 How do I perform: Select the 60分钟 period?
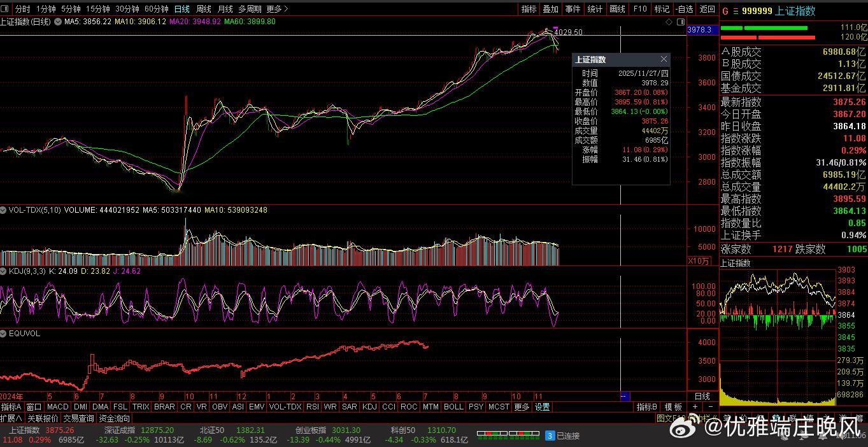(157, 9)
